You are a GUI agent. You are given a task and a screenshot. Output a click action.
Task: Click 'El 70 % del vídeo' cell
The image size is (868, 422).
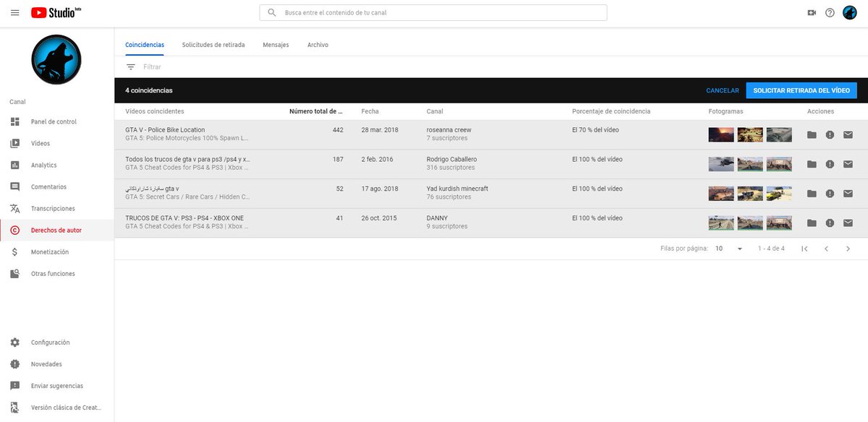[x=595, y=130]
